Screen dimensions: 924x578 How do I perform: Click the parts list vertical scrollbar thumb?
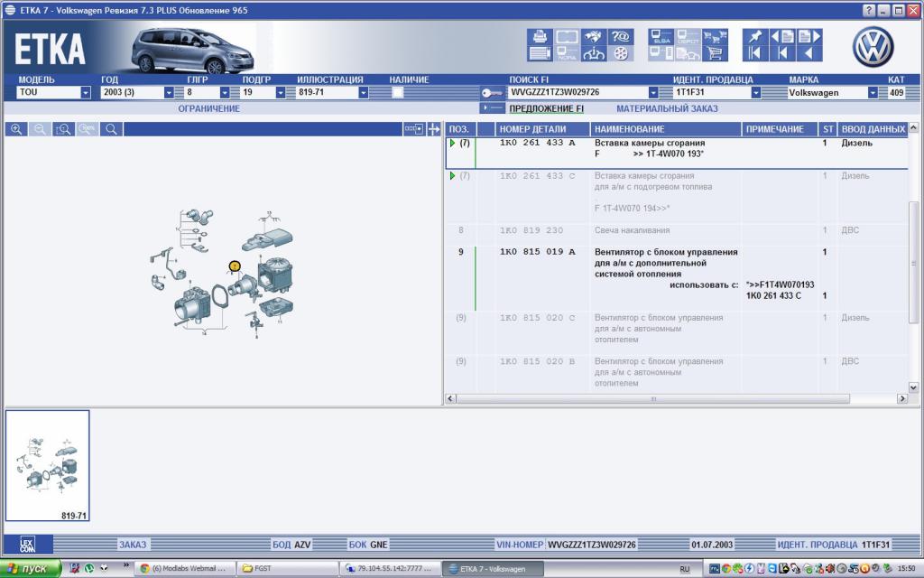[913, 263]
